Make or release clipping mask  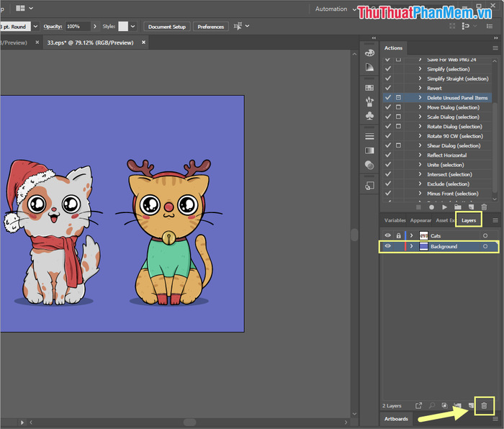click(x=444, y=405)
